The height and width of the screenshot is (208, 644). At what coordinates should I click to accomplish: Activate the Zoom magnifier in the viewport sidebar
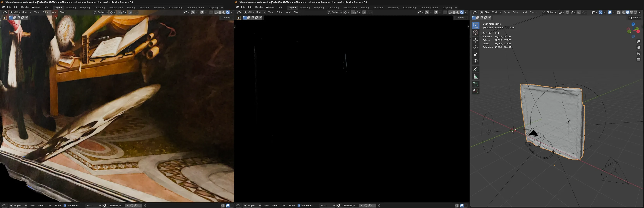(639, 41)
